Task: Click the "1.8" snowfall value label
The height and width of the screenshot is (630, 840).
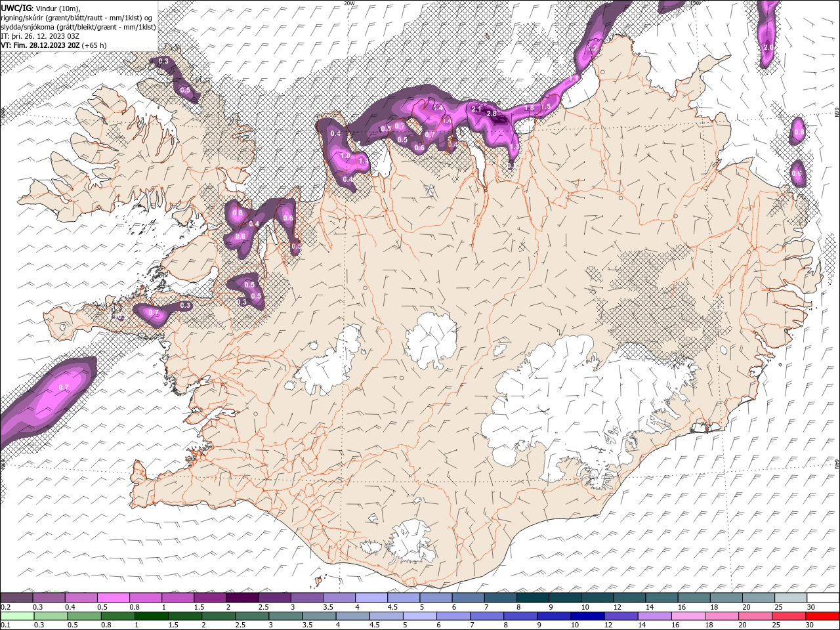Action: click(x=529, y=108)
